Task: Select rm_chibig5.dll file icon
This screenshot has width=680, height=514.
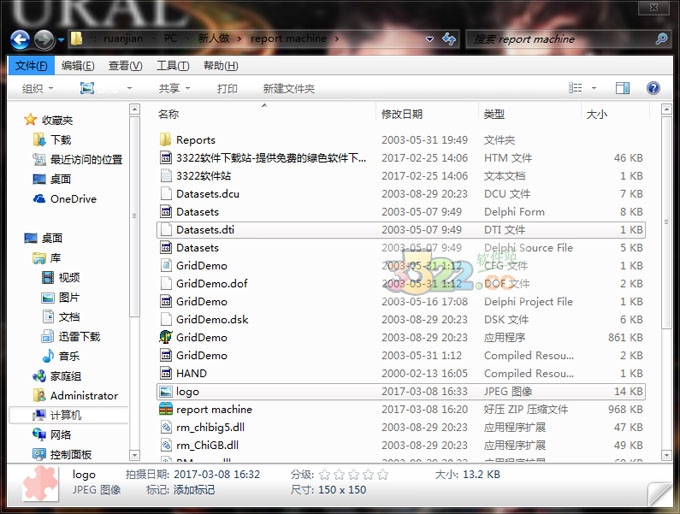Action: tap(166, 427)
